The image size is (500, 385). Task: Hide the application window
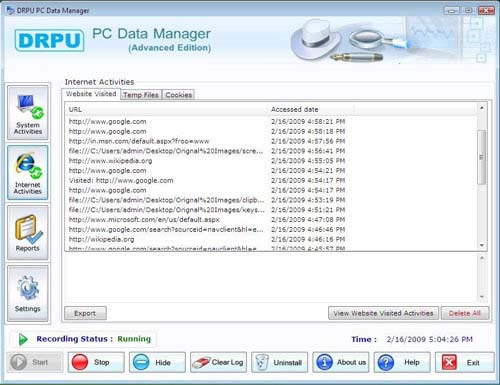point(157,362)
